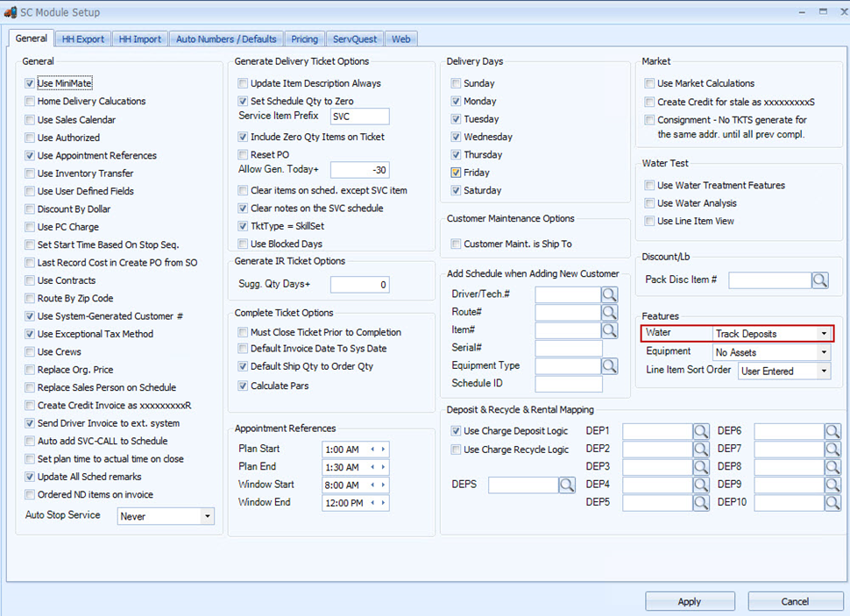Enable Home Delivery Calucations checkbox
This screenshot has height=616, width=850.
tap(30, 102)
